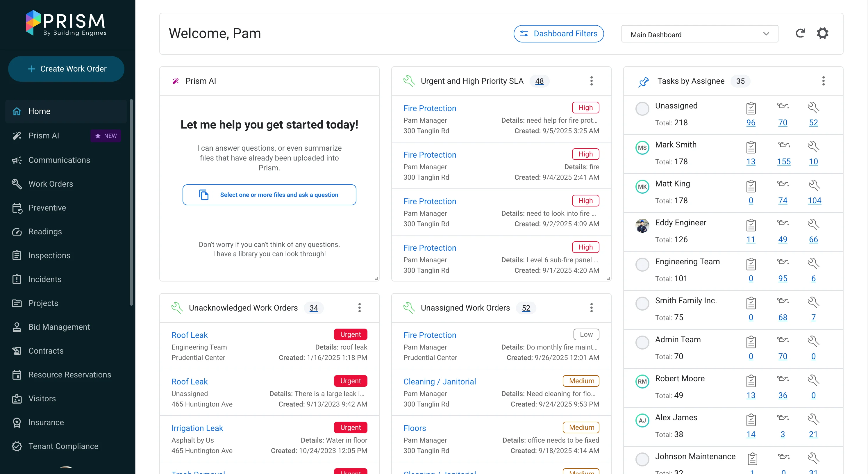Click the refresh dashboard icon

point(800,33)
